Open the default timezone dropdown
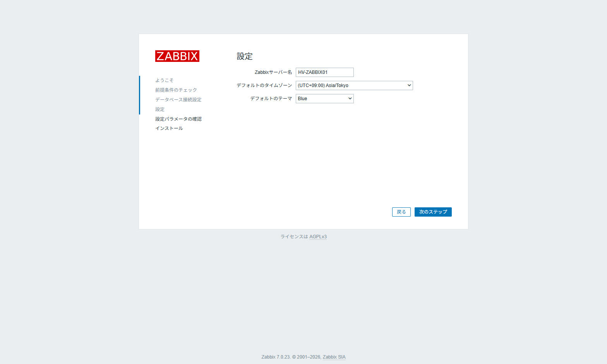This screenshot has width=607, height=364. 354,85
